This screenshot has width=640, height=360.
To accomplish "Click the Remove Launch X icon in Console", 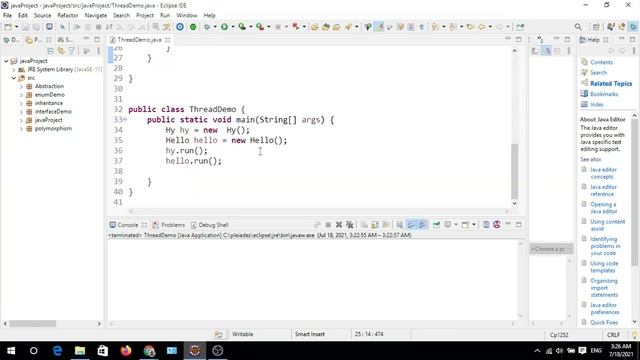I will tap(339, 224).
